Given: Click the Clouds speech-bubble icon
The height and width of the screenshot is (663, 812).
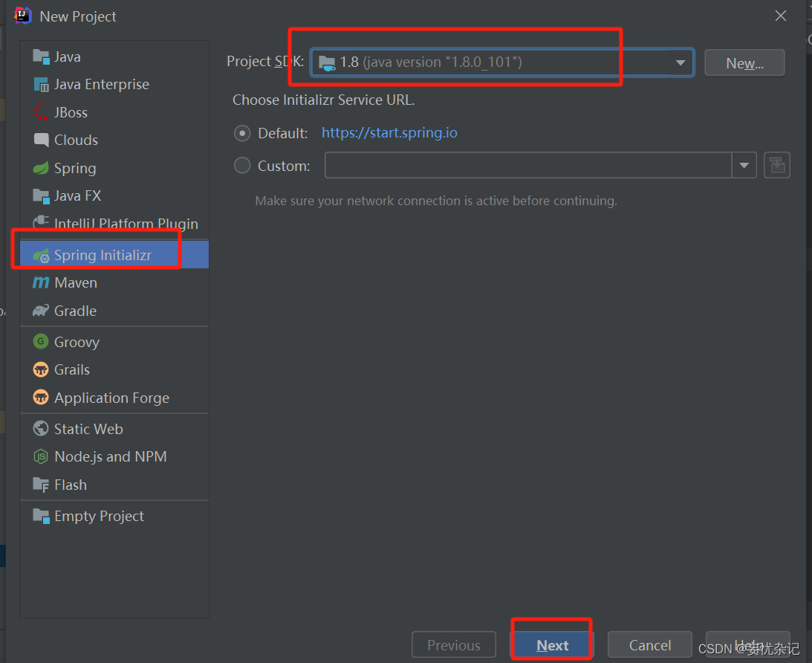Looking at the screenshot, I should click(41, 140).
